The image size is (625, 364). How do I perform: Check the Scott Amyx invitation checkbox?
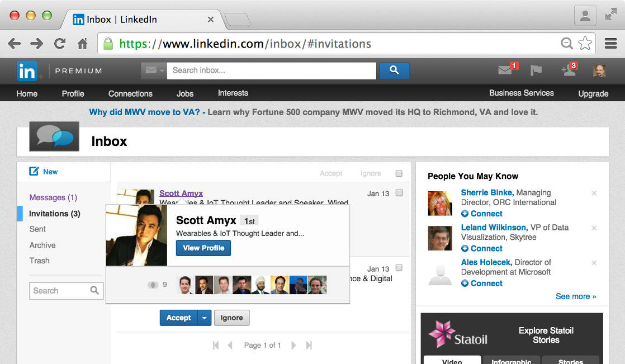[399, 192]
